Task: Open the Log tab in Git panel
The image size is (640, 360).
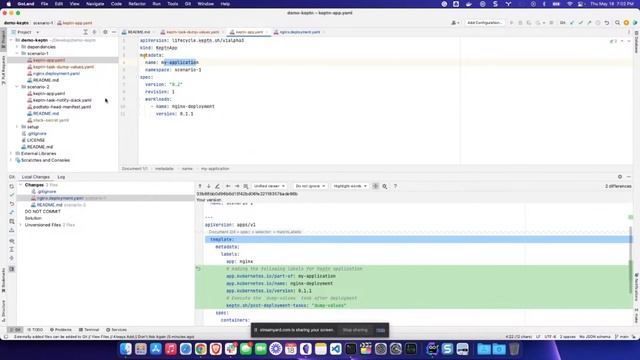Action: click(61, 177)
